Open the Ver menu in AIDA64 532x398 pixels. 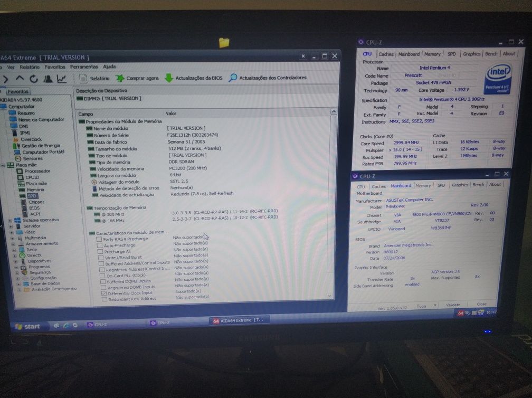pyautogui.click(x=11, y=67)
